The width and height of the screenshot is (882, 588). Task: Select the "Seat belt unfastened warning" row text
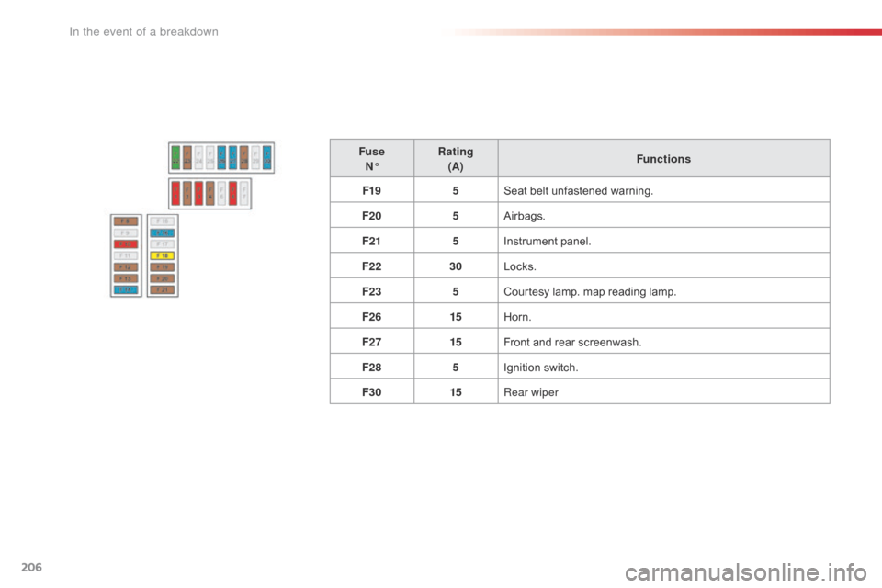[x=578, y=191]
